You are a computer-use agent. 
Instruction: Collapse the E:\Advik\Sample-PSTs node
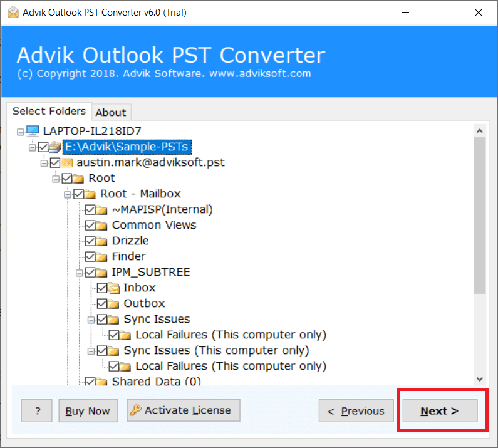click(32, 147)
